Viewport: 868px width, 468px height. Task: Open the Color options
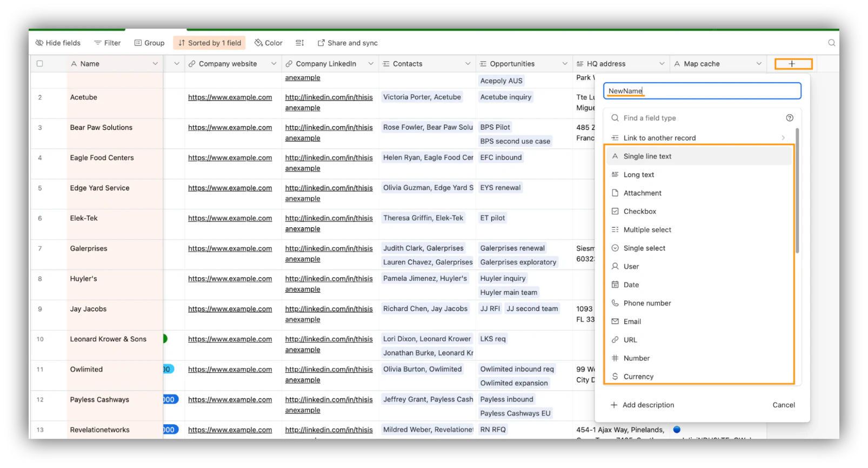(269, 43)
